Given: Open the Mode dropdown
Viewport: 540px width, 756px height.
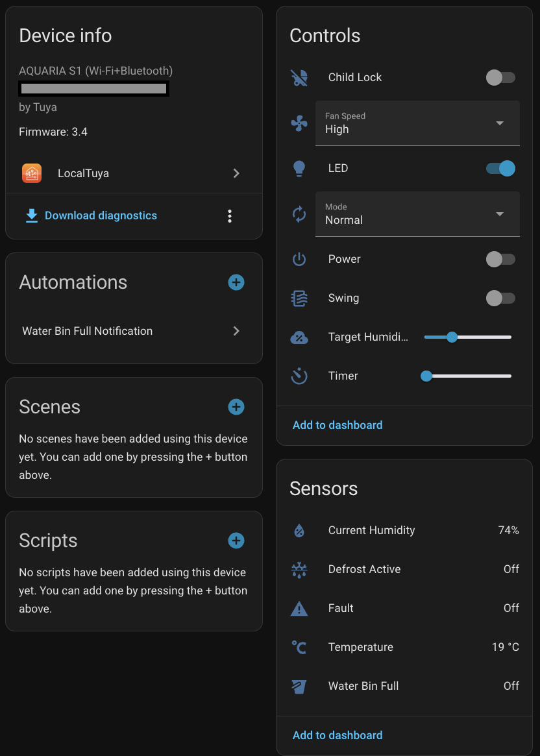Looking at the screenshot, I should pos(417,214).
